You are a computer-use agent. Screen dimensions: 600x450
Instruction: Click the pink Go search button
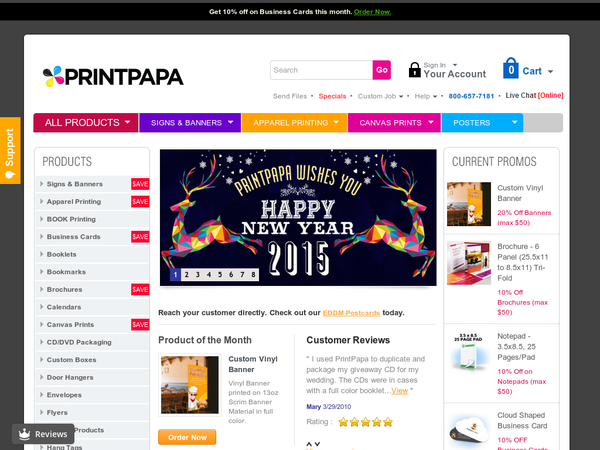click(x=382, y=70)
